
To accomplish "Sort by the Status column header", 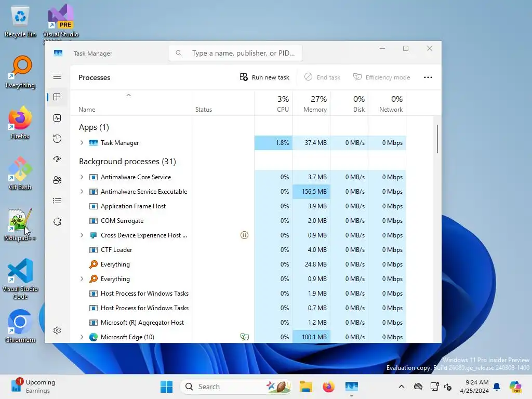I will tap(204, 110).
